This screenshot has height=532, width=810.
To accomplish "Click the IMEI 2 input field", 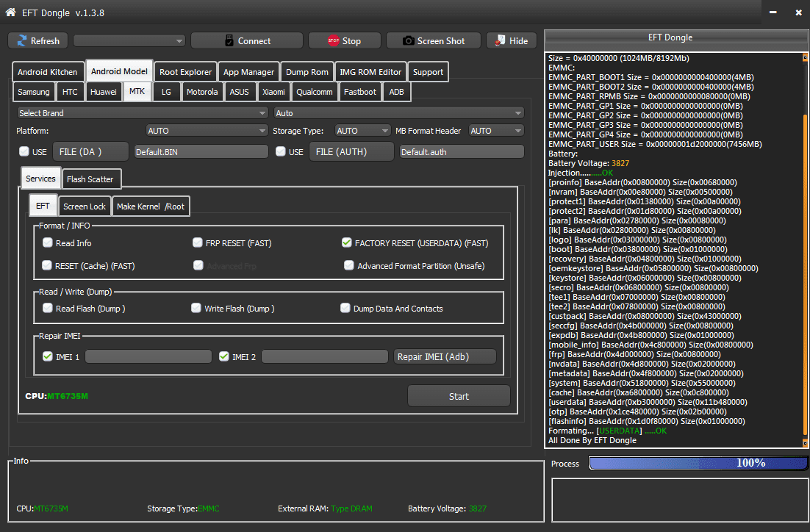I will [x=325, y=356].
